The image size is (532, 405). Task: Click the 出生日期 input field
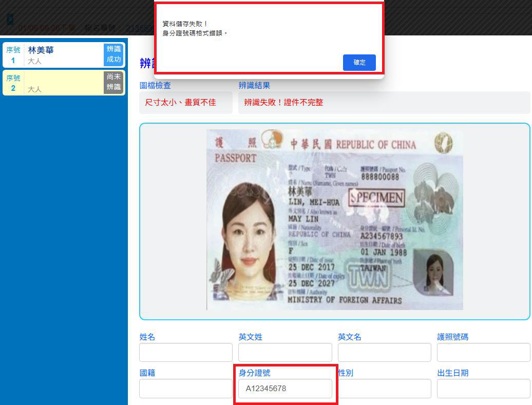pos(483,389)
